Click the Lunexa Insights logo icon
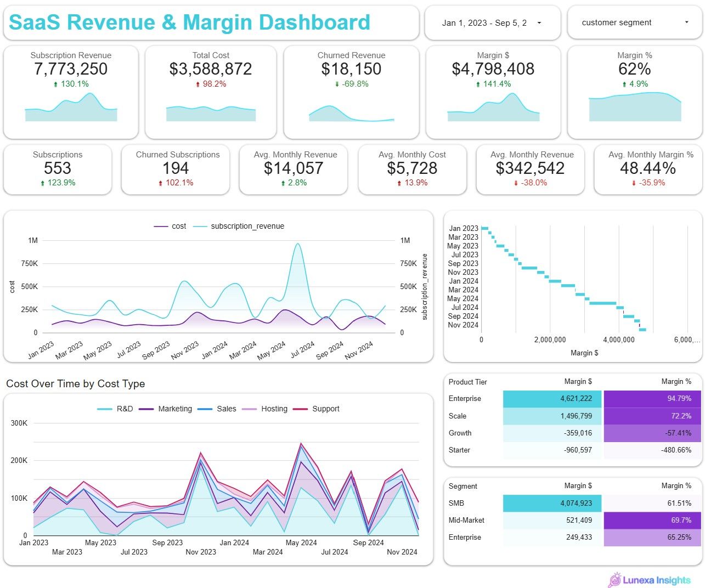 [614, 580]
